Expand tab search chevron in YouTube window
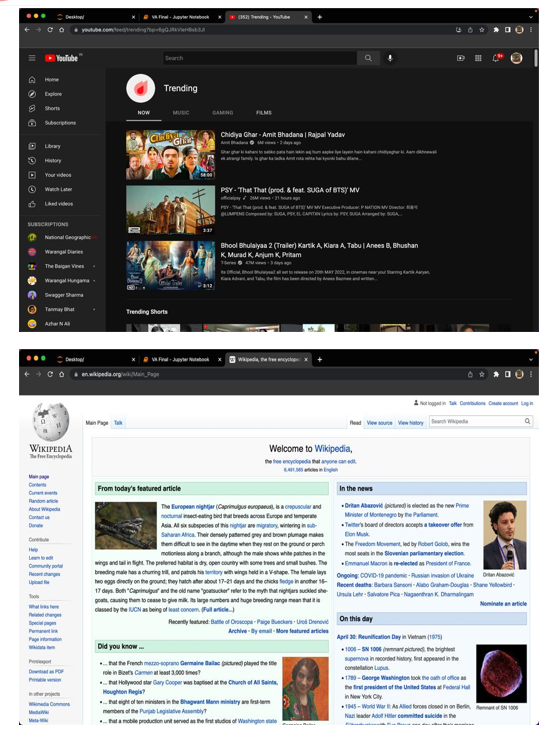The image size is (557, 738). 531,17
